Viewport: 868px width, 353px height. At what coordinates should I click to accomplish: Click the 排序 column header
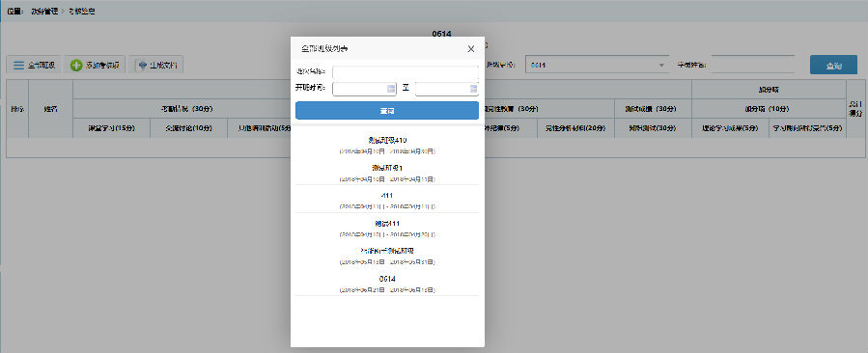pyautogui.click(x=17, y=109)
